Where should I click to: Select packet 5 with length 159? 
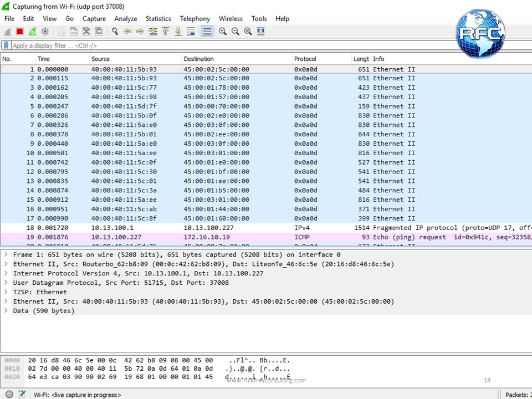[266, 106]
